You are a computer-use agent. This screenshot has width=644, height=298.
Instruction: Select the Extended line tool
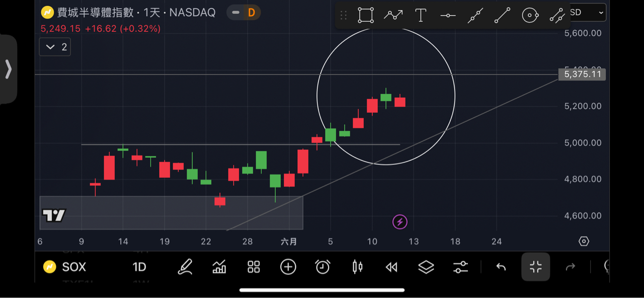[475, 16]
